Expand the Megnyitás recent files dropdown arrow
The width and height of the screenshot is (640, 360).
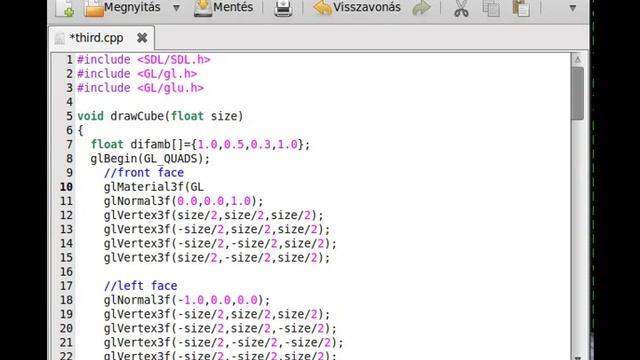[x=176, y=8]
